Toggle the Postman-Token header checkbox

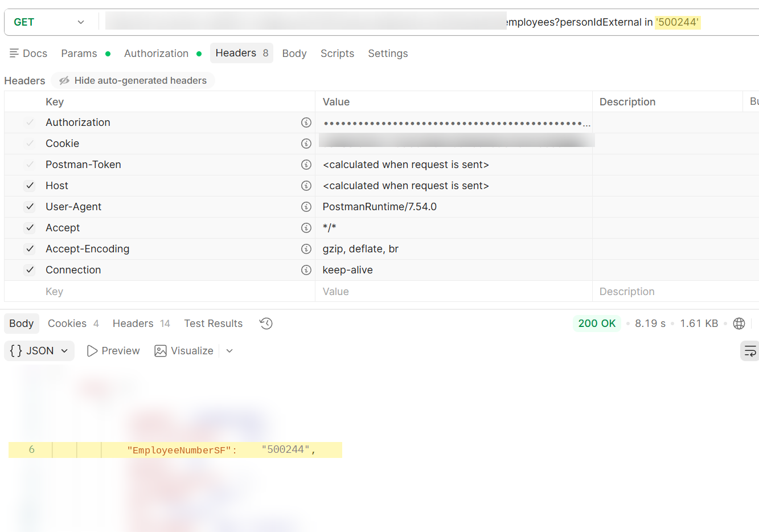coord(30,165)
